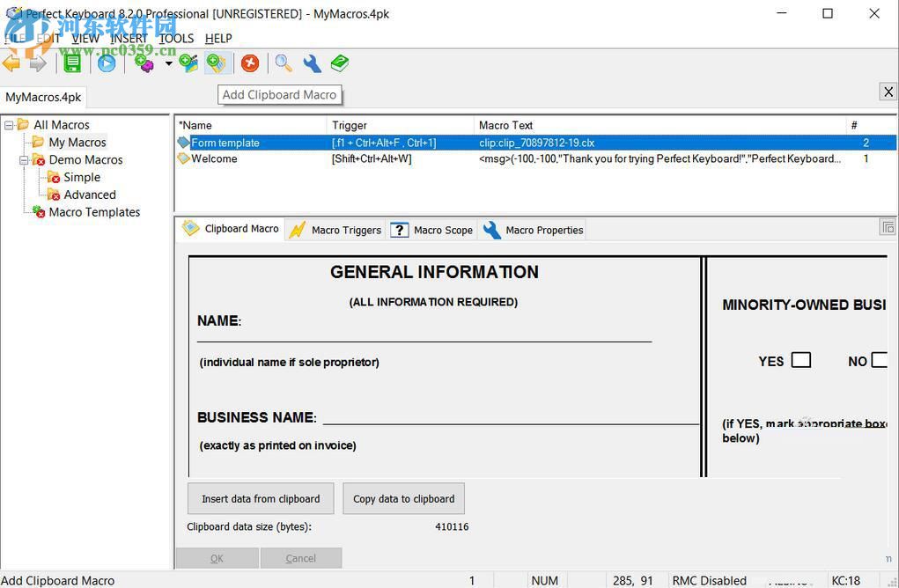The width and height of the screenshot is (899, 588).
Task: Click Copy data to clipboard button
Action: pyautogui.click(x=403, y=498)
